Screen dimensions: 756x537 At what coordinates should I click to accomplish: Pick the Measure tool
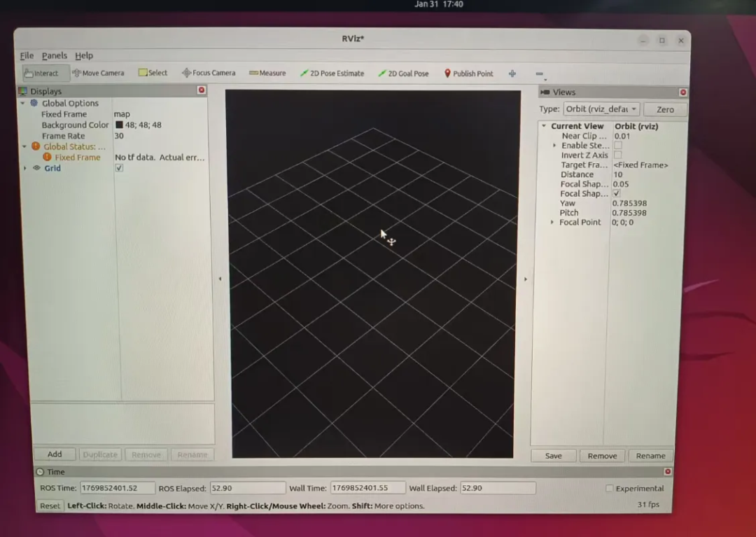[x=267, y=74]
